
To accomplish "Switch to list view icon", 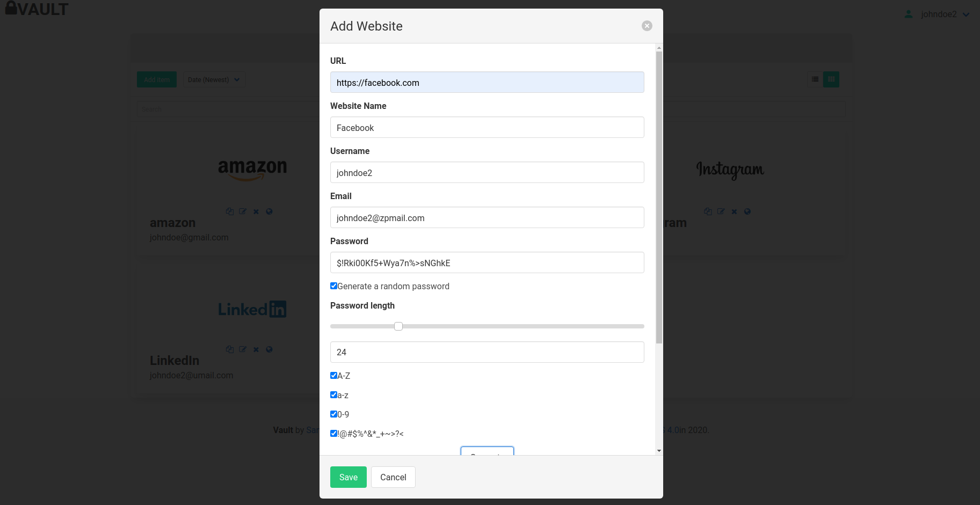I will 815,79.
